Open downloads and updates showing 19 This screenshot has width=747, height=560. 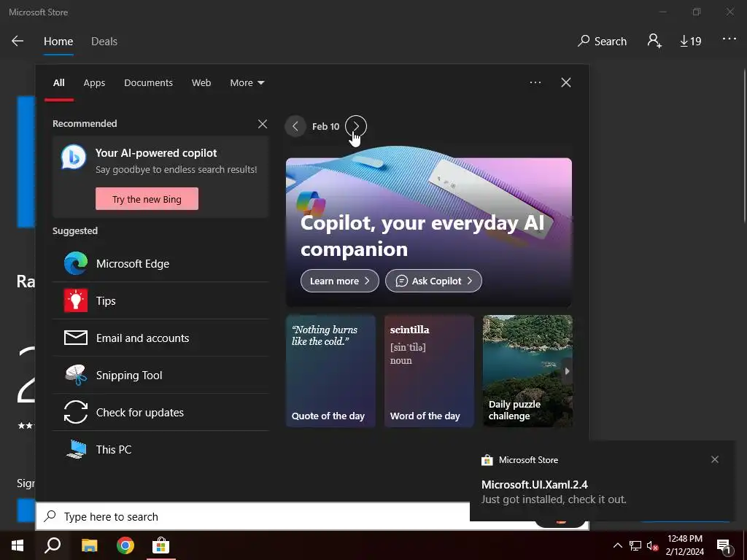pyautogui.click(x=690, y=42)
